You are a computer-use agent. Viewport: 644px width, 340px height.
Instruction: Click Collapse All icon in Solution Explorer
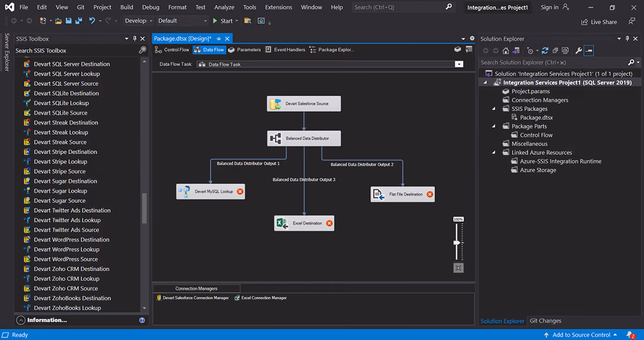[555, 50]
